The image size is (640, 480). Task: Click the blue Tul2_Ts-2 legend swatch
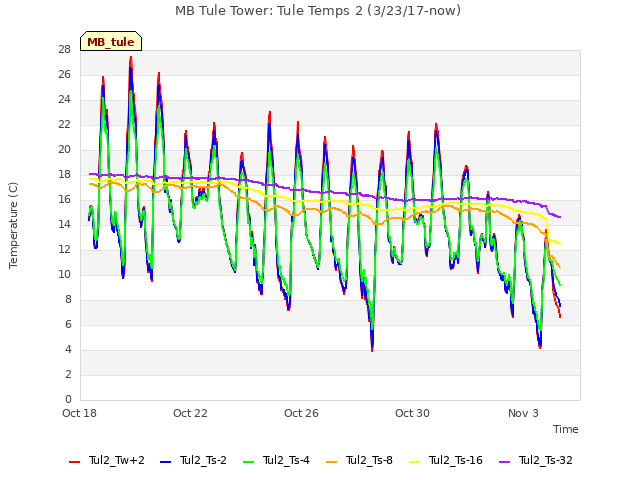point(165,462)
